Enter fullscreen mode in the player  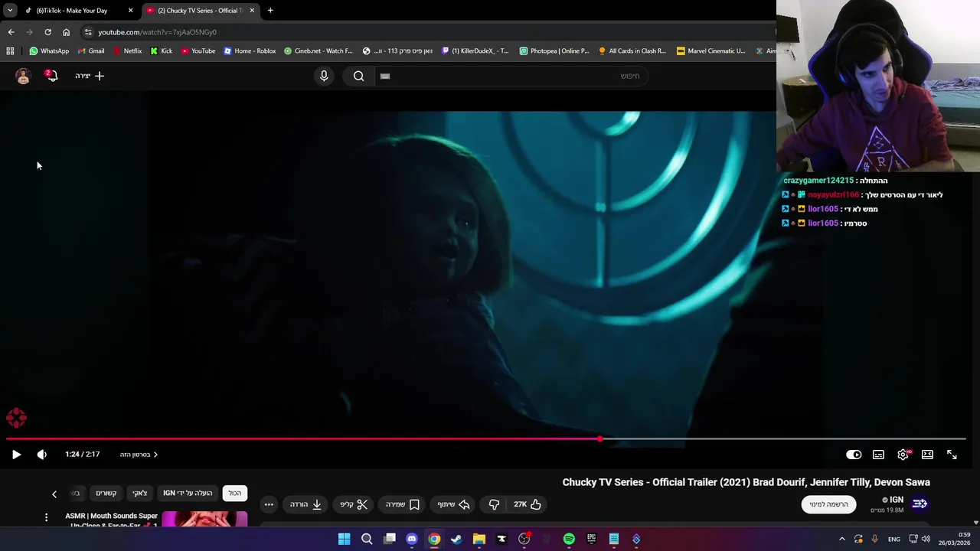coord(952,455)
